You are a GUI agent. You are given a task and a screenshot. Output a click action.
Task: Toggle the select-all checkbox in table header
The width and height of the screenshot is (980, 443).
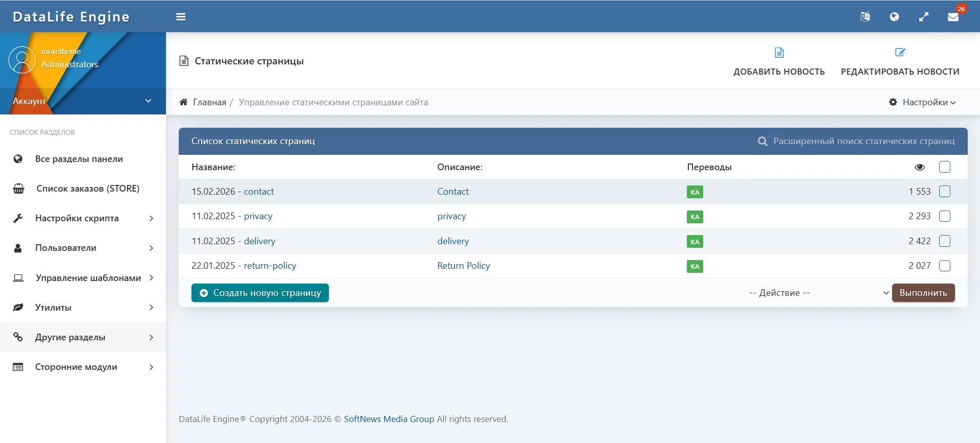point(945,167)
